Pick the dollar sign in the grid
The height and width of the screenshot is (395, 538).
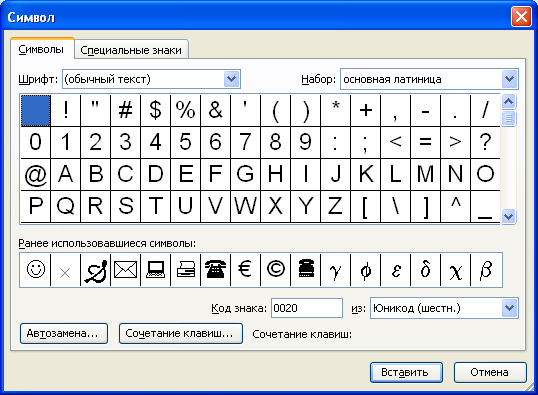(x=155, y=111)
